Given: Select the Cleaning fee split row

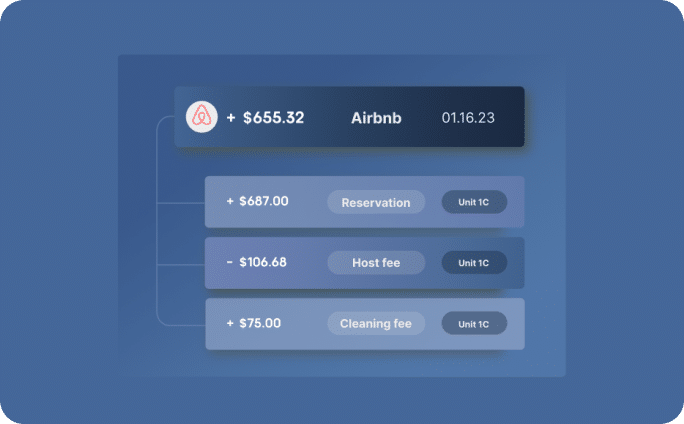Looking at the screenshot, I should pos(365,324).
